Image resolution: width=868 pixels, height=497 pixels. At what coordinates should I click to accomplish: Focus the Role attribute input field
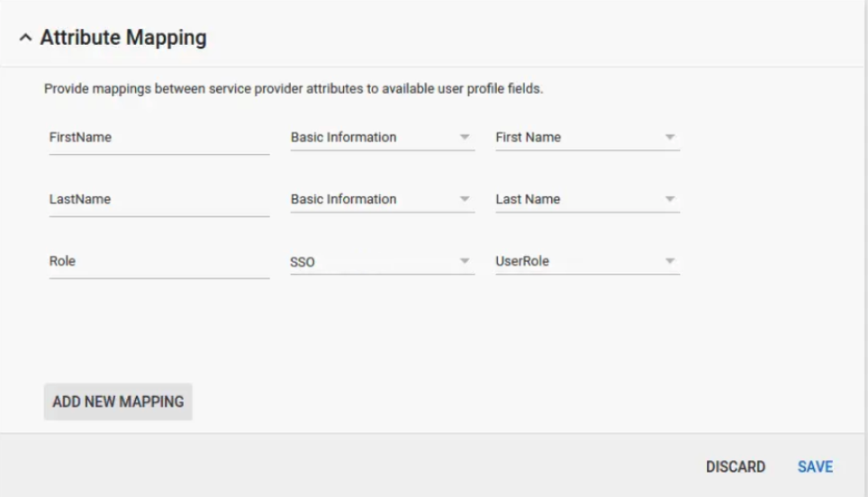click(158, 262)
